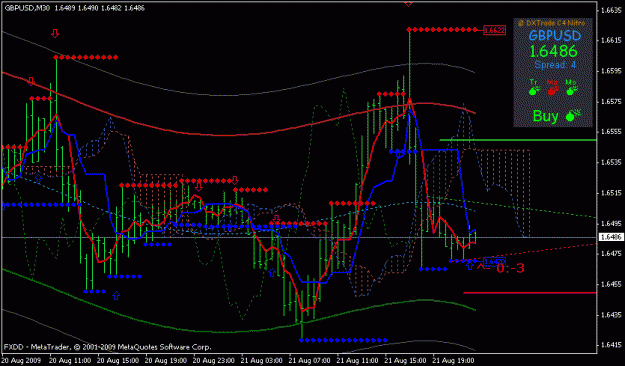This screenshot has height=366, width=625.
Task: Click the "21 Aug 11:00" time label
Action: [x=357, y=360]
